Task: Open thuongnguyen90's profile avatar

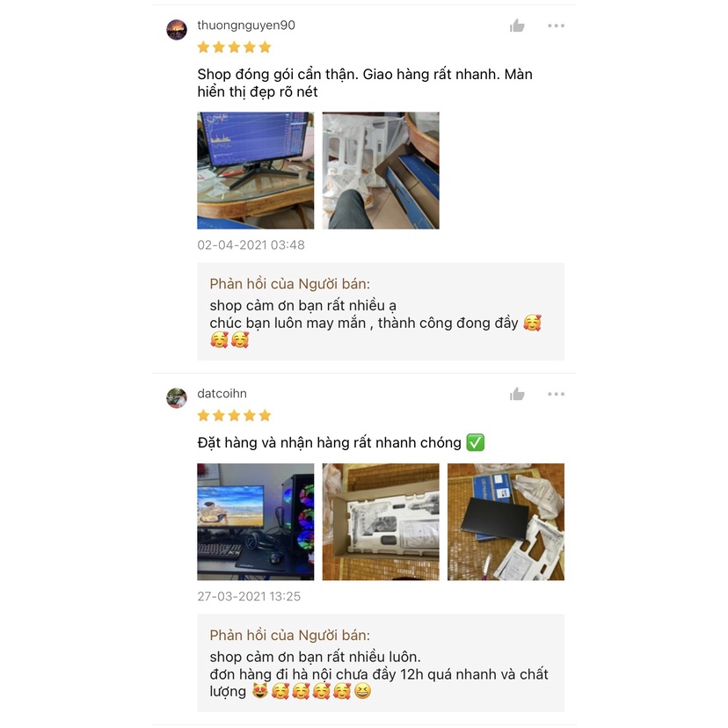Action: (177, 30)
